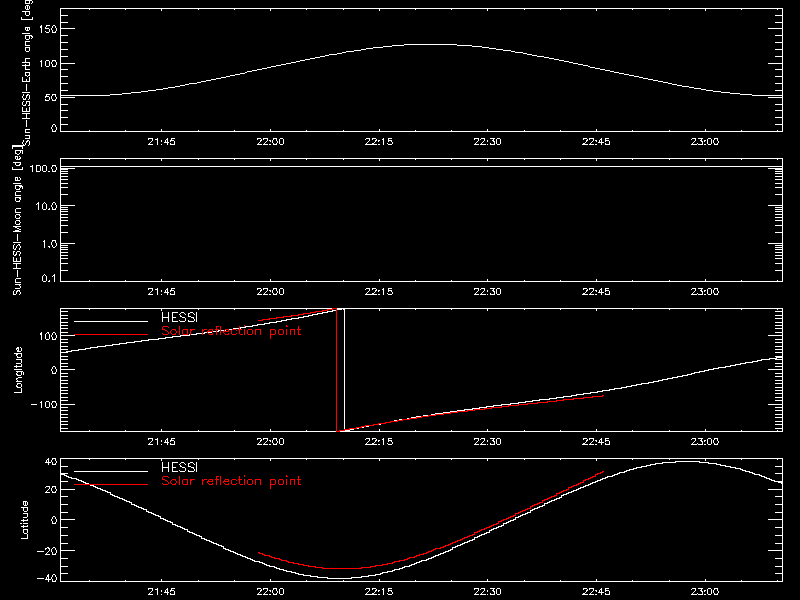Point at the 23:00 time label under Latitude plot
The height and width of the screenshot is (600, 800).
(x=705, y=592)
